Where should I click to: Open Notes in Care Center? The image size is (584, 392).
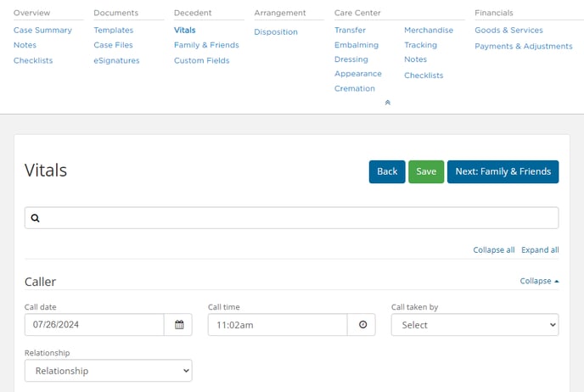coord(416,59)
